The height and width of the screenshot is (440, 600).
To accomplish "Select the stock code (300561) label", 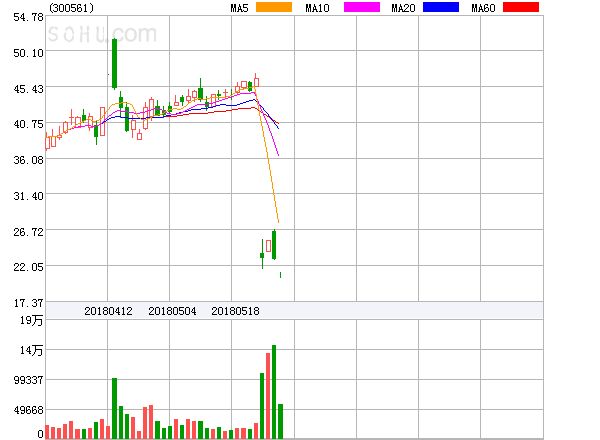I will (72, 8).
